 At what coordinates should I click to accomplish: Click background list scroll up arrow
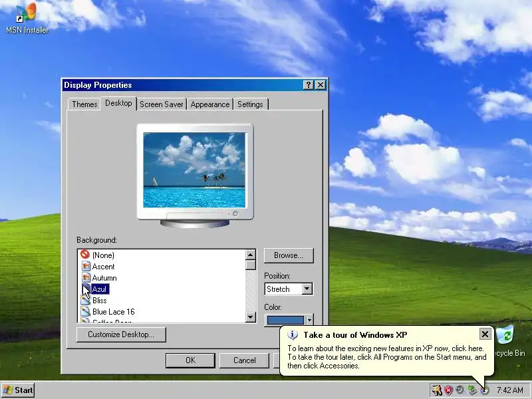[251, 255]
